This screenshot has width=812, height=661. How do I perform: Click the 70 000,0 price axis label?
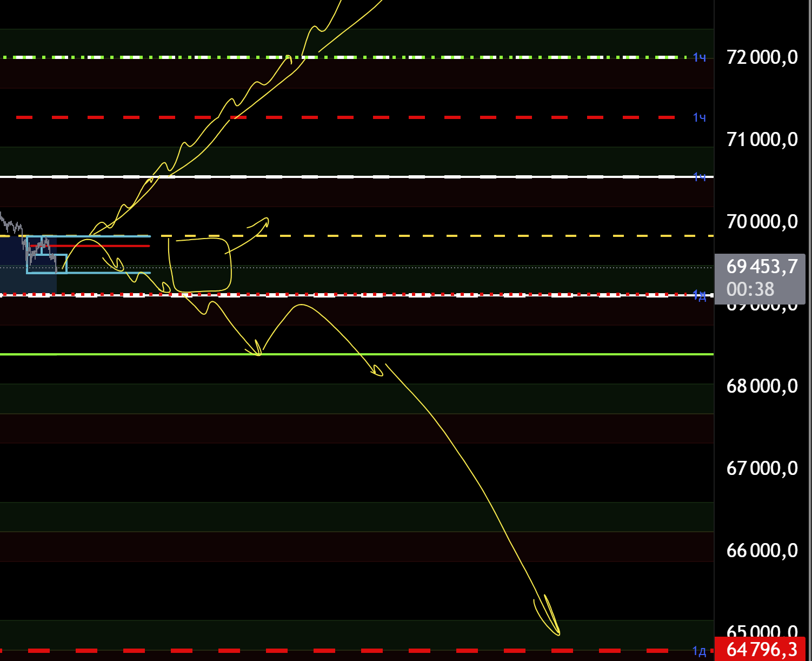(762, 221)
